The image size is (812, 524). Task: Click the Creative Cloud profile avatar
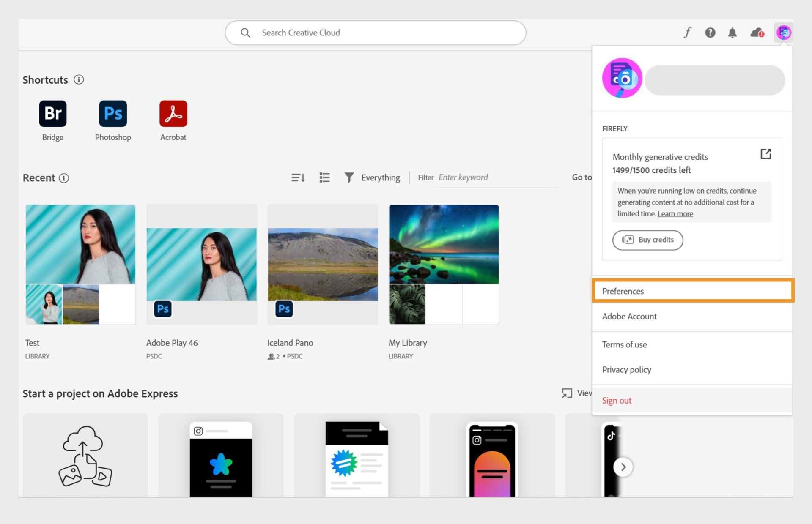pyautogui.click(x=784, y=32)
